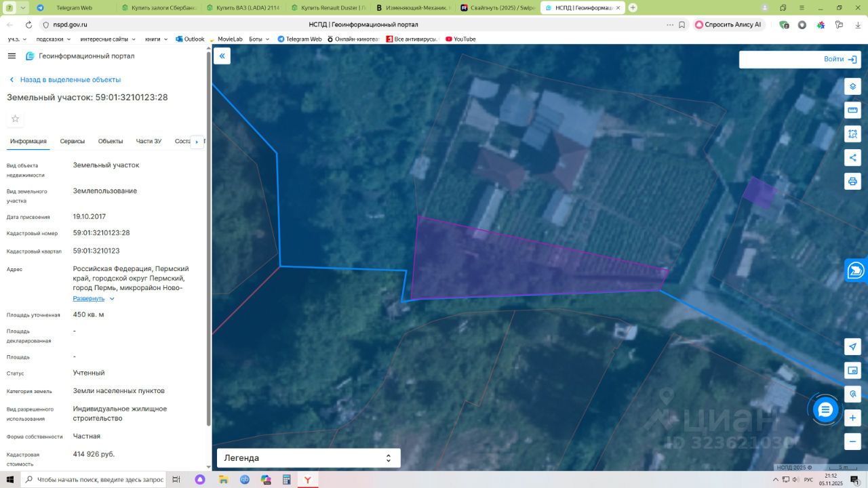Viewport: 868px width, 488px height.
Task: Expand the Легенда legend panel
Action: (309, 458)
